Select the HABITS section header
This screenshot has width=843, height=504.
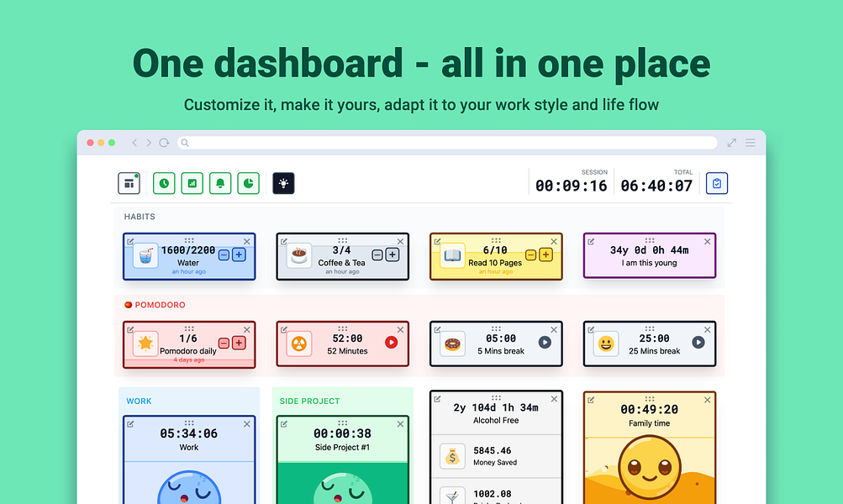pyautogui.click(x=140, y=217)
